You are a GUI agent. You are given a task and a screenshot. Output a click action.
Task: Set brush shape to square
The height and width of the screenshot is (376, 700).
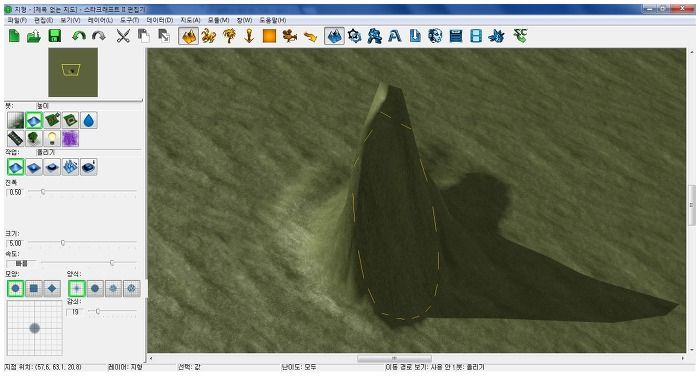[x=34, y=288]
